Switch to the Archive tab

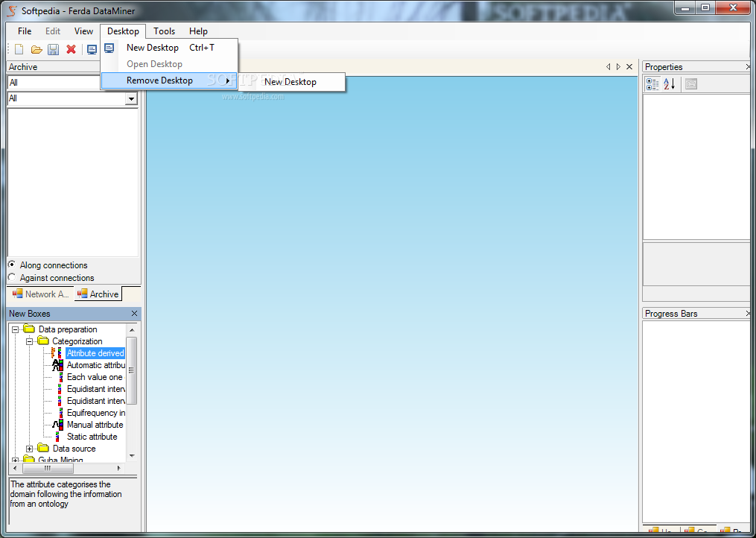click(98, 294)
